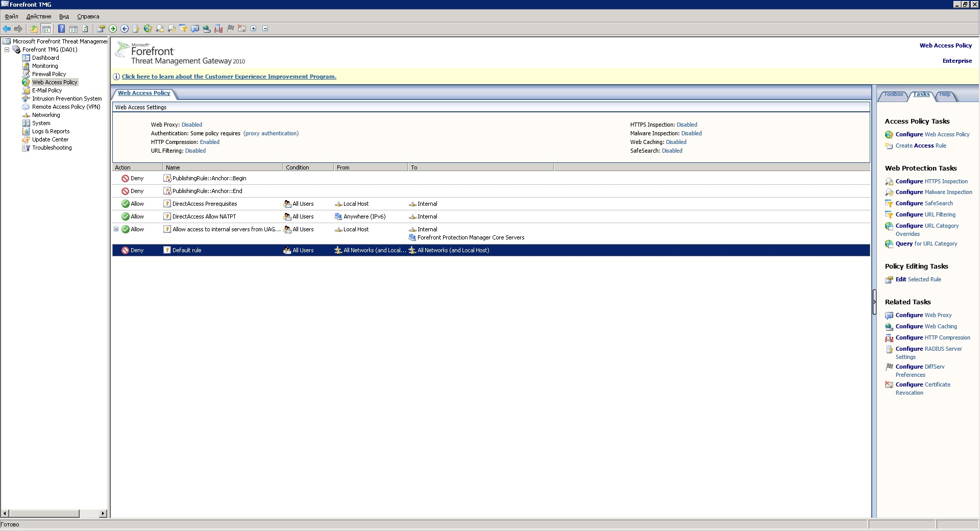The image size is (980, 531).
Task: Click the globe with key toolbar icon
Action: 148,29
